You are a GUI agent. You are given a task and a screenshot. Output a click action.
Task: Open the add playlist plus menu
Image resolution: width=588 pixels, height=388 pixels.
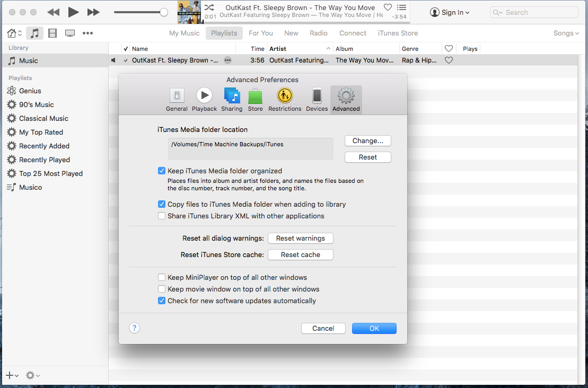point(12,375)
